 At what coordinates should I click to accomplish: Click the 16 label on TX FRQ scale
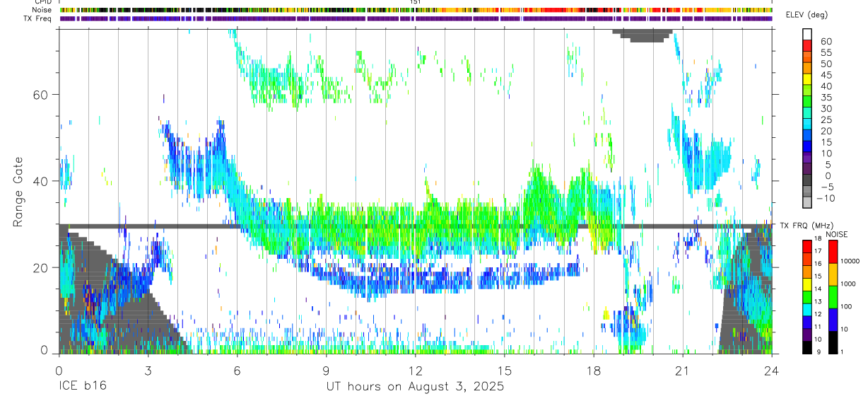pos(819,264)
